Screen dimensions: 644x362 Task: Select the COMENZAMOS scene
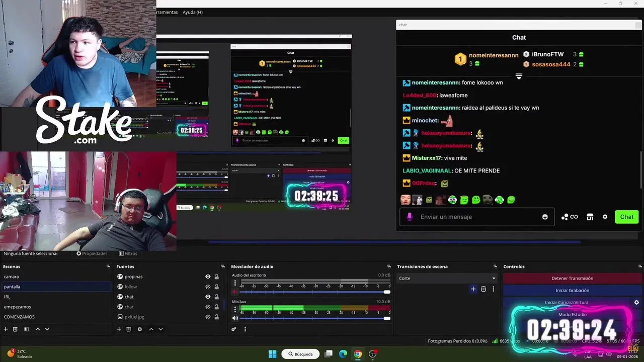coord(56,317)
